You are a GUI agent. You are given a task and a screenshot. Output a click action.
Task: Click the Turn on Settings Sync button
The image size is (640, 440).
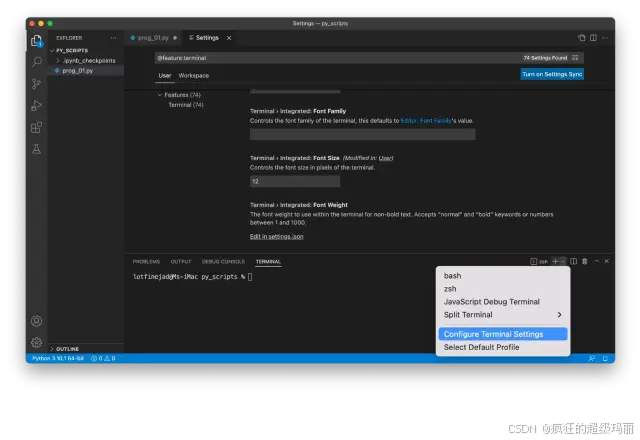552,74
